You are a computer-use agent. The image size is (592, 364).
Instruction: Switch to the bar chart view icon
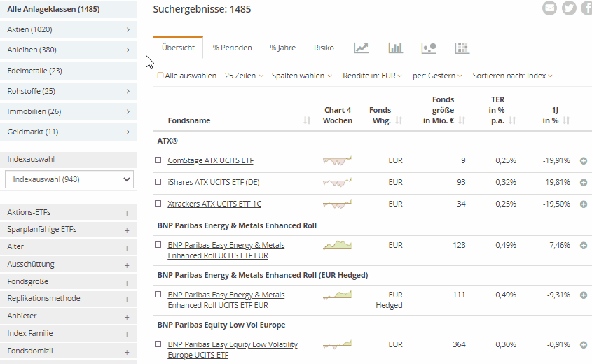tap(396, 48)
